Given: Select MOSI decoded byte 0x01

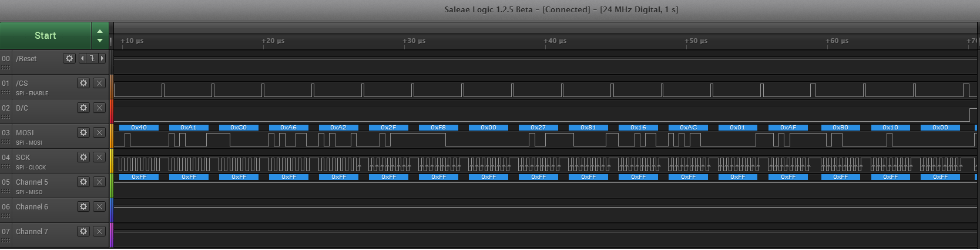Looking at the screenshot, I should click(737, 128).
